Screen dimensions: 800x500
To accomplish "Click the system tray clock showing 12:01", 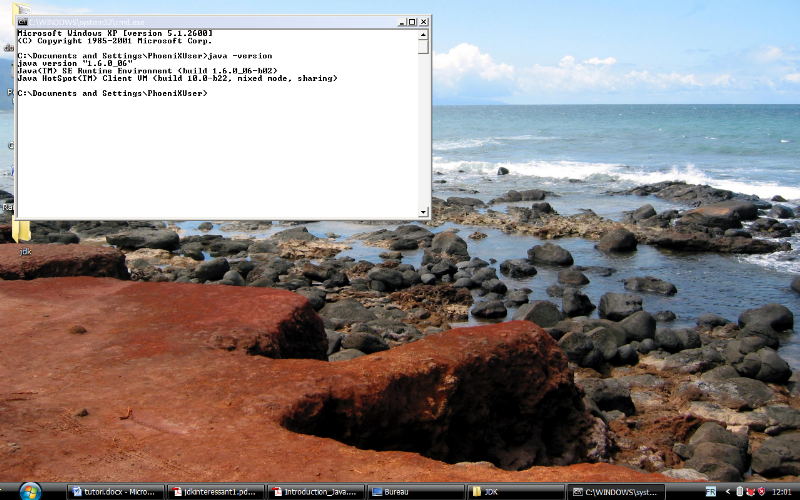I will 781,492.
